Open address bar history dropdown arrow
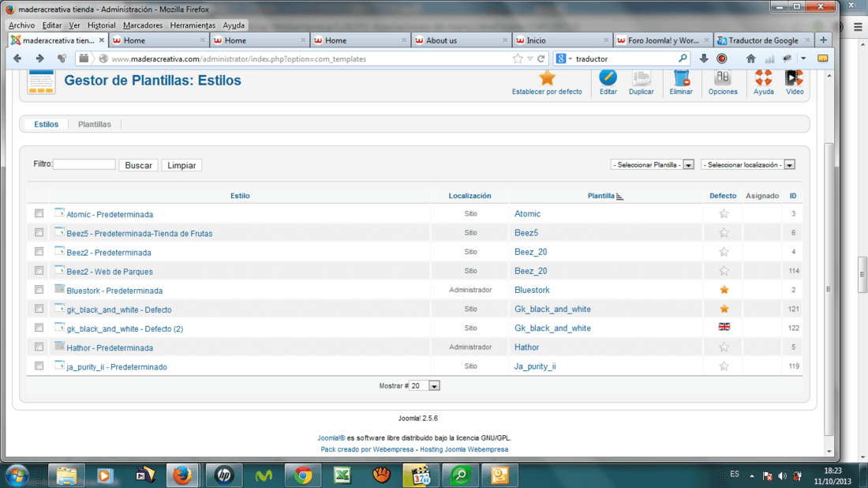The height and width of the screenshot is (488, 868). 530,58
